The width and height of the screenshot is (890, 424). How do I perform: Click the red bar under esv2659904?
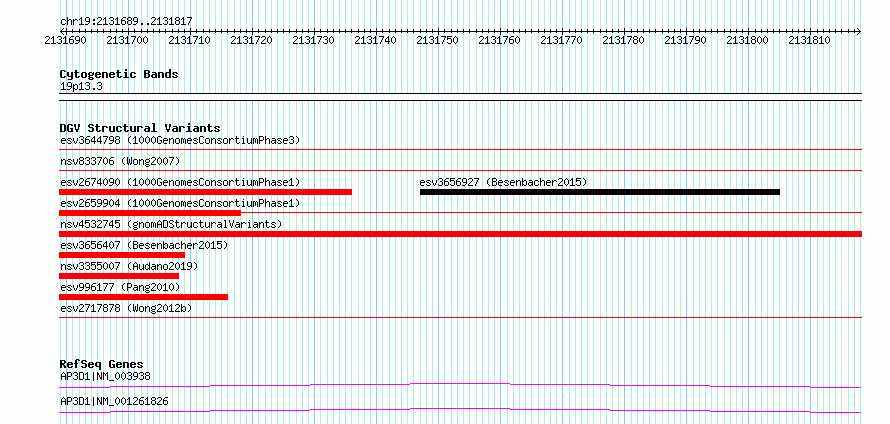click(x=150, y=213)
